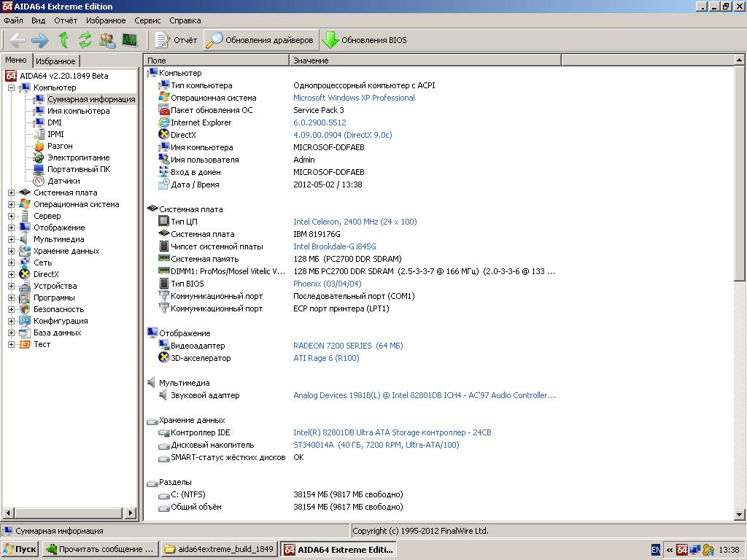The height and width of the screenshot is (560, 747).
Task: Open the Internet Explorer 6.0.2900.5512 link
Action: 320,122
